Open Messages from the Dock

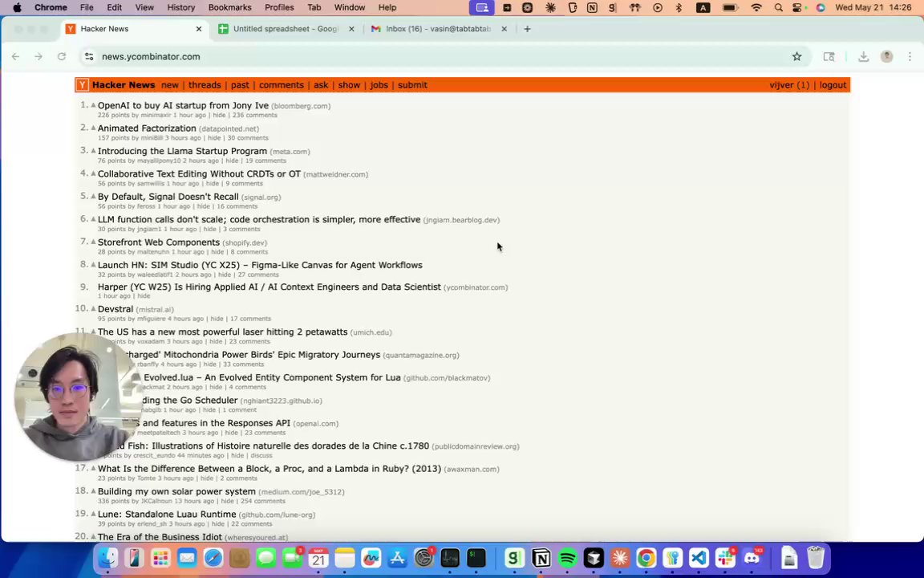click(x=265, y=557)
